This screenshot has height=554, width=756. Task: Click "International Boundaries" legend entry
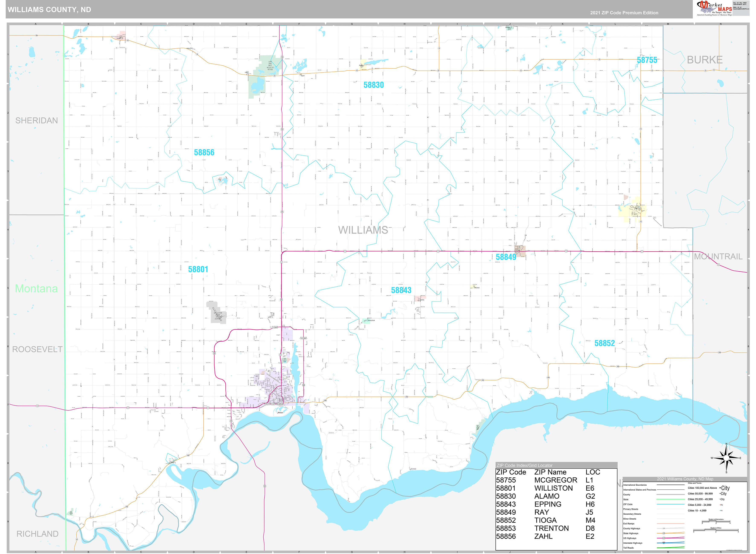pyautogui.click(x=636, y=485)
